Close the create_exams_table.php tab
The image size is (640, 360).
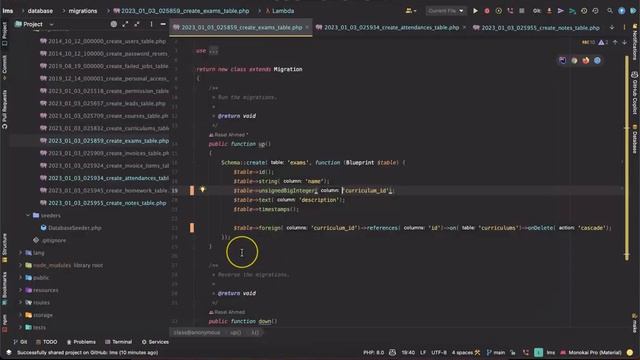click(x=307, y=27)
